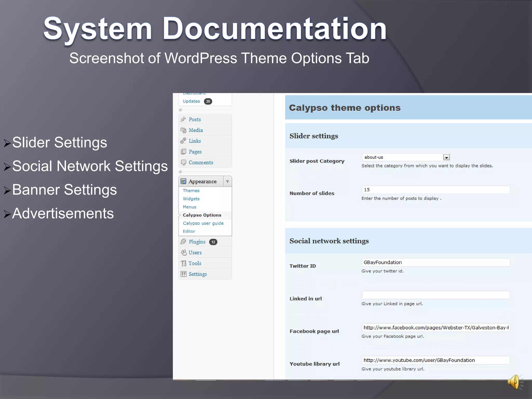Click the Advertisements bullet on slide
This screenshot has width=532, height=399.
coord(63,213)
